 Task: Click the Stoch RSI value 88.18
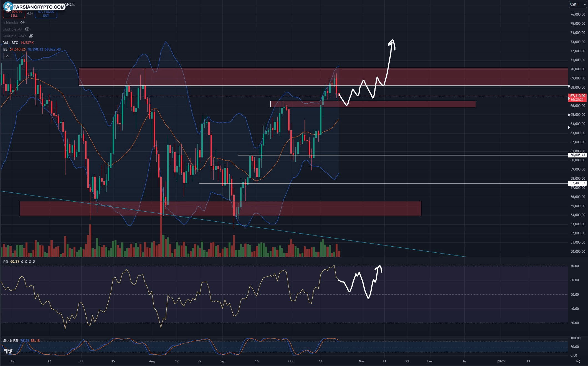point(35,340)
